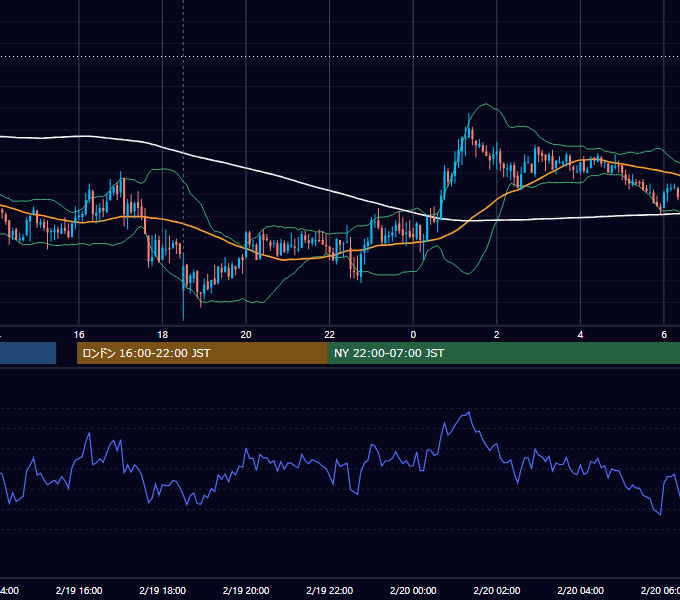Screen dimensions: 680x600
Task: Click the blue session bar left of London
Action: [28, 353]
